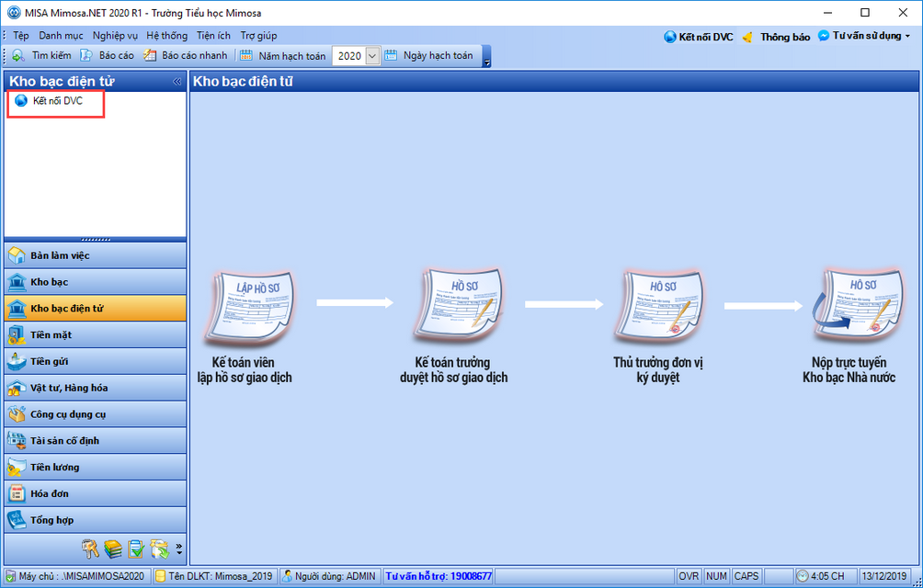This screenshot has height=588, width=923.
Task: Select the Kho bạc điện tử navigation button
Action: tap(96, 309)
